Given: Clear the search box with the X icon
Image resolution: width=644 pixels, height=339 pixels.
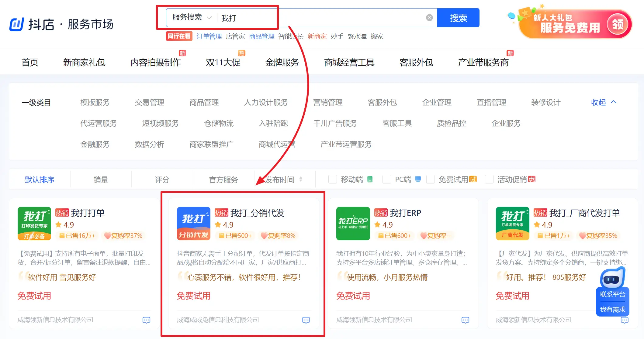Looking at the screenshot, I should (429, 18).
